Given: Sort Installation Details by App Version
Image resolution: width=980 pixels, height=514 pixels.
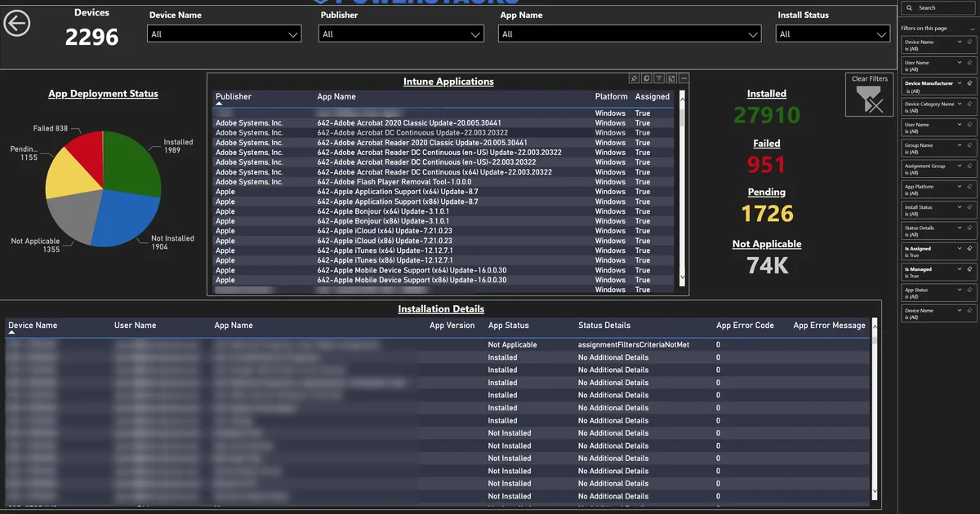Looking at the screenshot, I should click(452, 326).
